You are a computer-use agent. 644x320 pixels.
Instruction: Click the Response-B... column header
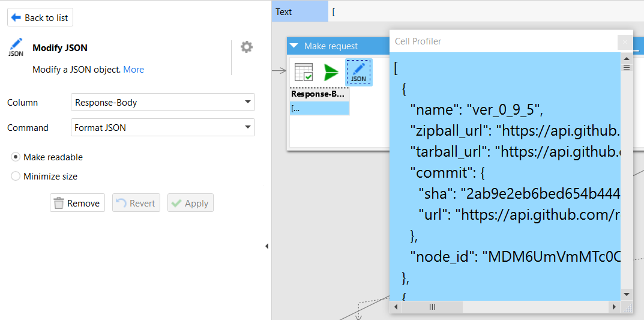(x=319, y=94)
